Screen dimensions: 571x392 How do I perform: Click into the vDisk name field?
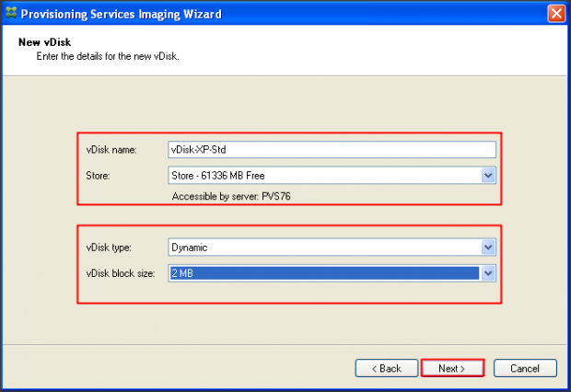(332, 150)
